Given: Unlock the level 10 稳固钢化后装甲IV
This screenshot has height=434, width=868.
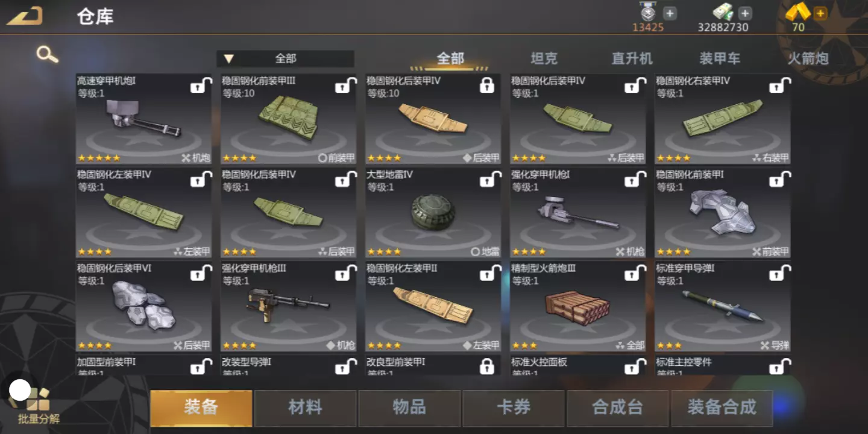Looking at the screenshot, I should [487, 86].
